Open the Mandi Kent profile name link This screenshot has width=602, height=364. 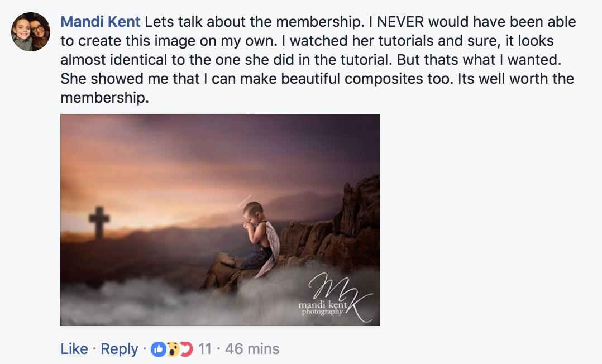pos(100,22)
